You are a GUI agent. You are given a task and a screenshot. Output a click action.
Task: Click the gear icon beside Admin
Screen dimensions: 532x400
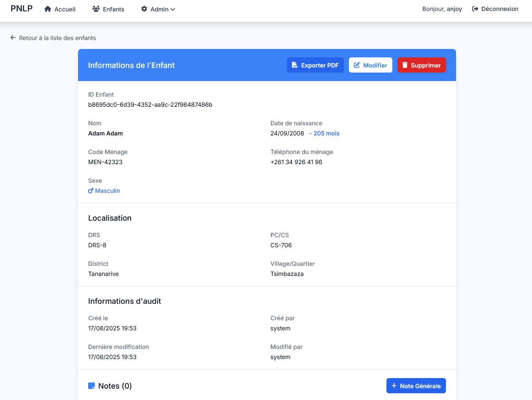(x=144, y=9)
